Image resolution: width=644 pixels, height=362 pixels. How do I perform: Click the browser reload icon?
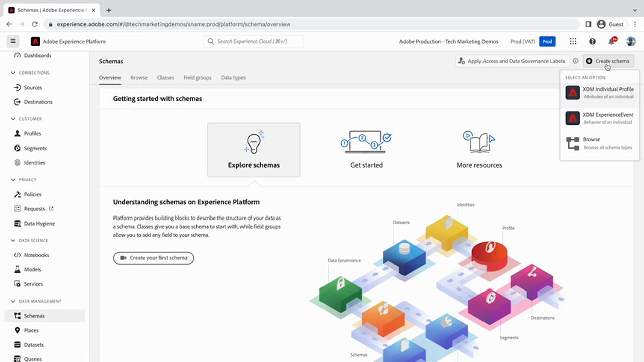[x=35, y=24]
